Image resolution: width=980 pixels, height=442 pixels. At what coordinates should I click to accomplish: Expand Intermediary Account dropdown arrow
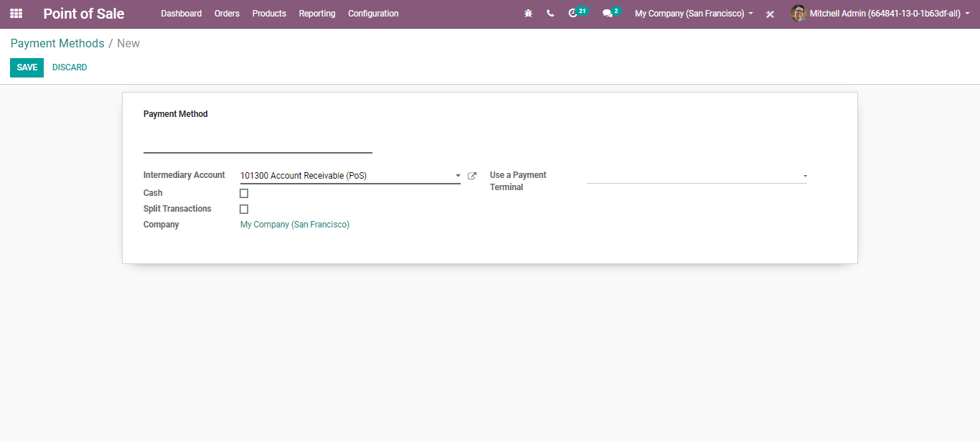pyautogui.click(x=458, y=176)
